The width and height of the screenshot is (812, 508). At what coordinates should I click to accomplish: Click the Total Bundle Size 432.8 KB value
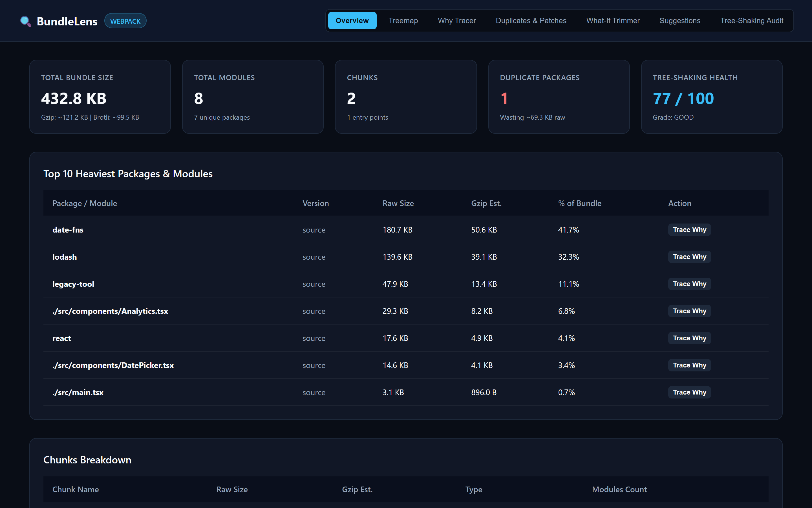(x=74, y=98)
